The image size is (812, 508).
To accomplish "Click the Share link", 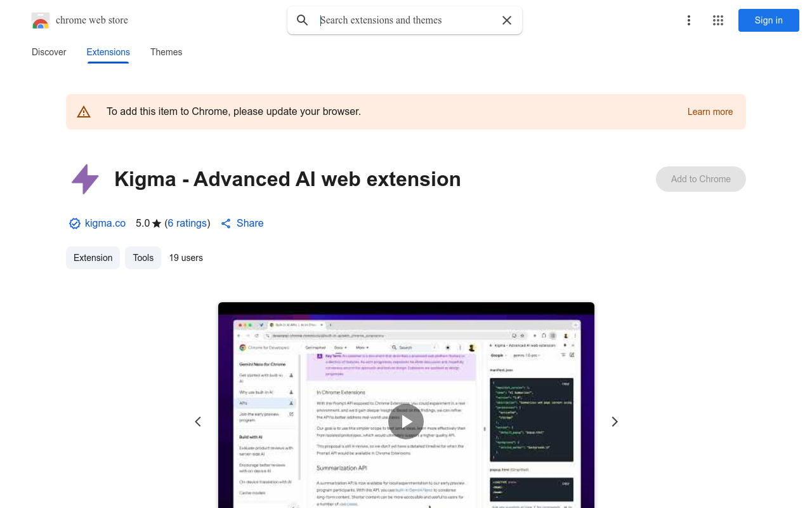I will pos(242,224).
